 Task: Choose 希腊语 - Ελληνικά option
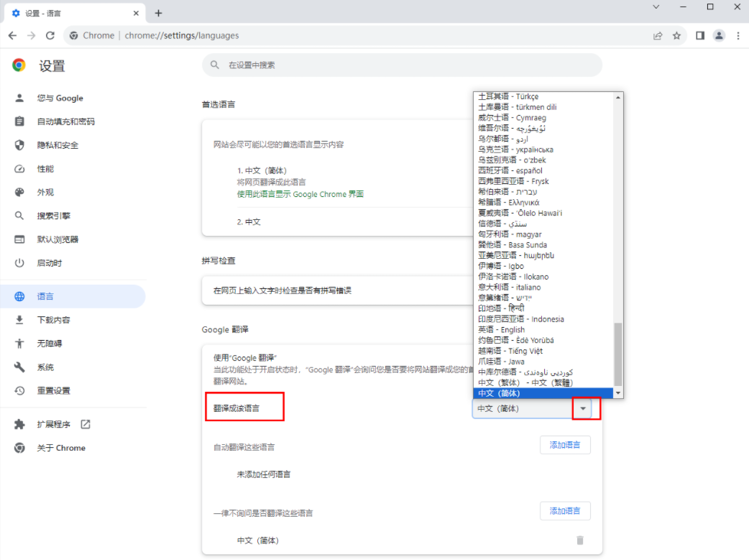tap(543, 202)
